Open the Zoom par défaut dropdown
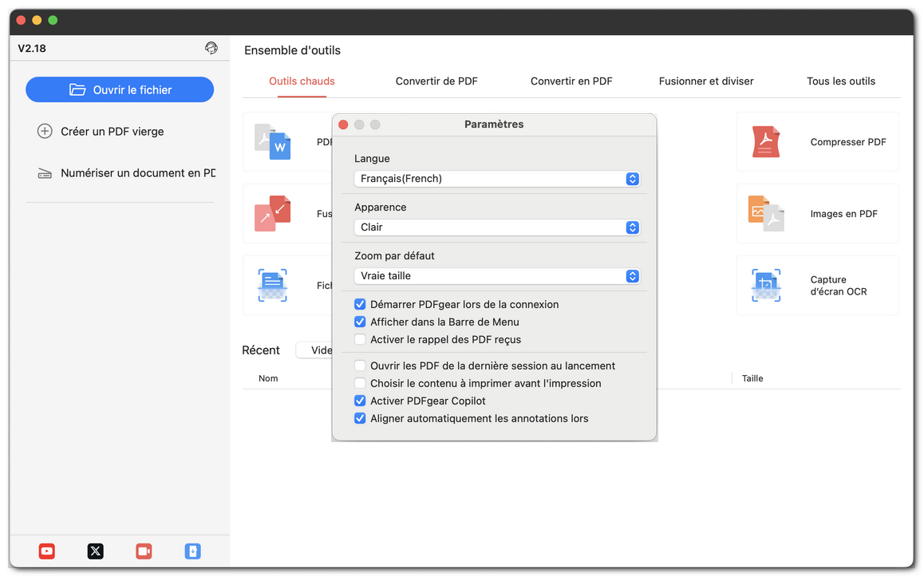This screenshot has height=577, width=924. tap(496, 276)
